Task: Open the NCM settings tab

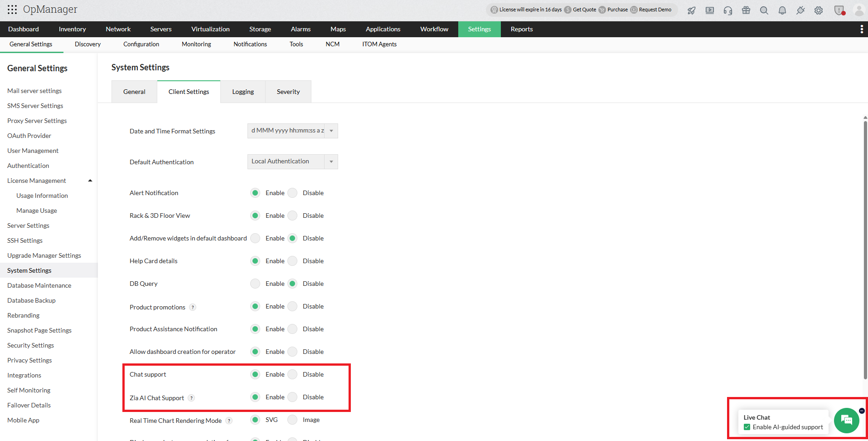Action: (x=333, y=44)
